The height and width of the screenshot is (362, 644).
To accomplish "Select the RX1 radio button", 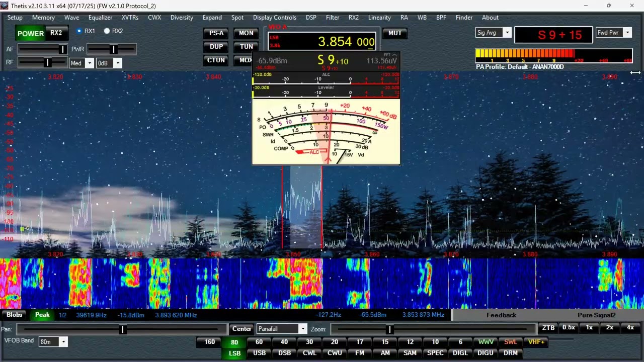I will [79, 31].
